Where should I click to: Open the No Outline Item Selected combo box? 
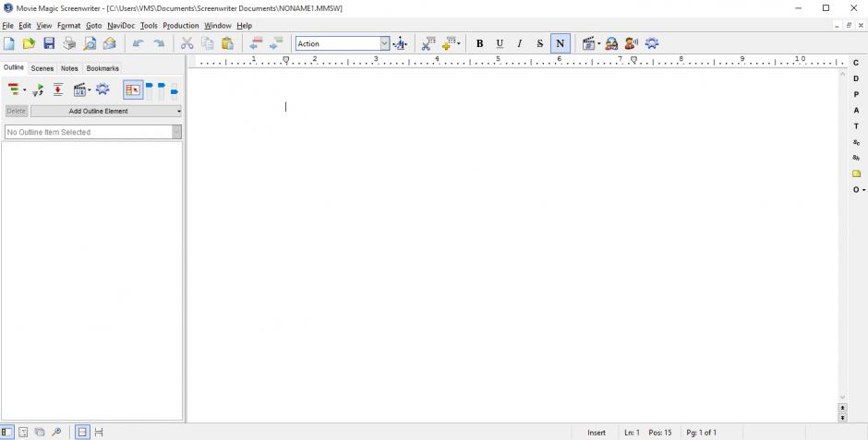click(x=93, y=132)
